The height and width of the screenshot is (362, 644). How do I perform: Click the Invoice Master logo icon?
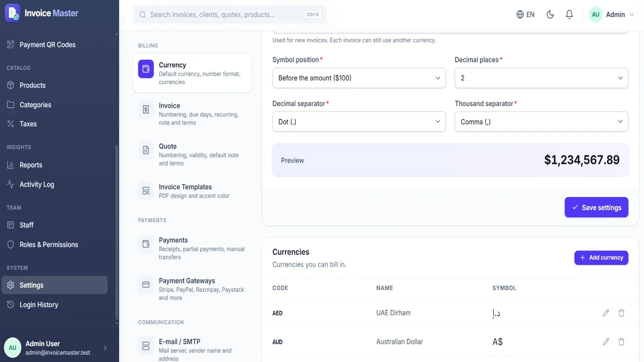[13, 13]
